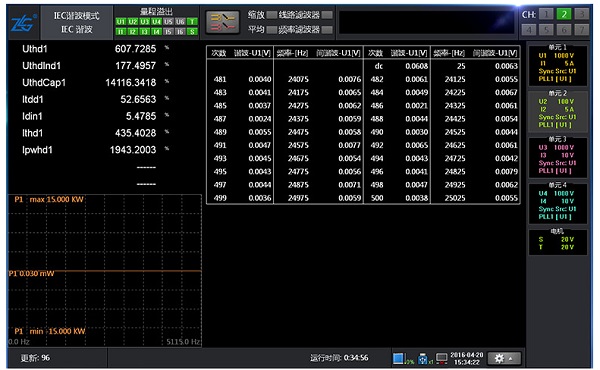Click the gray I6 range indicator
The image size is (600, 370).
(x=180, y=31)
